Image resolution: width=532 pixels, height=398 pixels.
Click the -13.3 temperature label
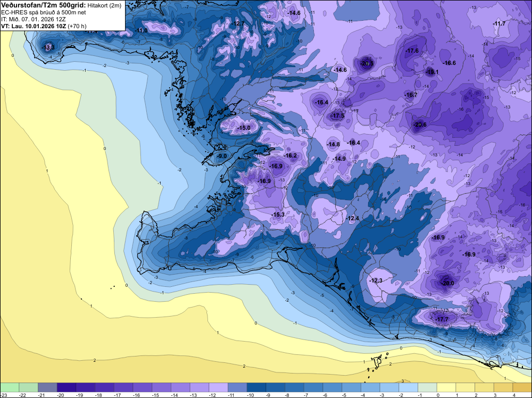click(48, 47)
